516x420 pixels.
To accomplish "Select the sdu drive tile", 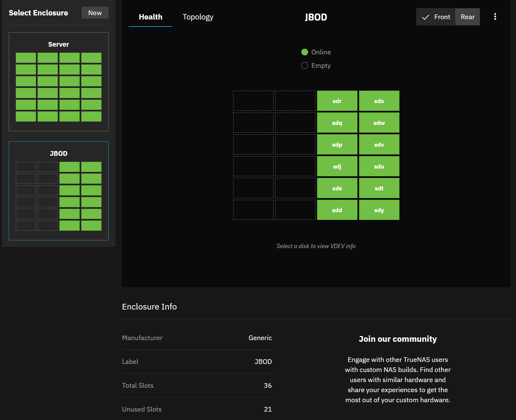I will point(379,166).
